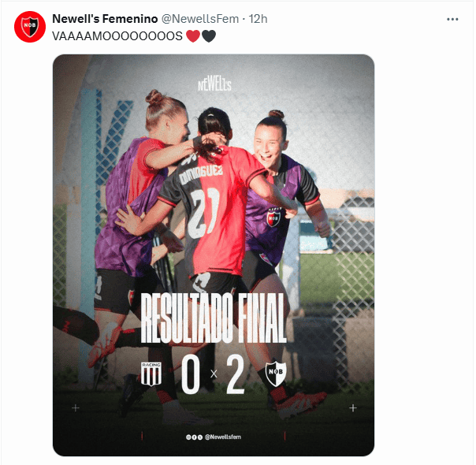The height and width of the screenshot is (465, 476).
Task: Click the Newell's Femenino display name
Action: [x=105, y=19]
